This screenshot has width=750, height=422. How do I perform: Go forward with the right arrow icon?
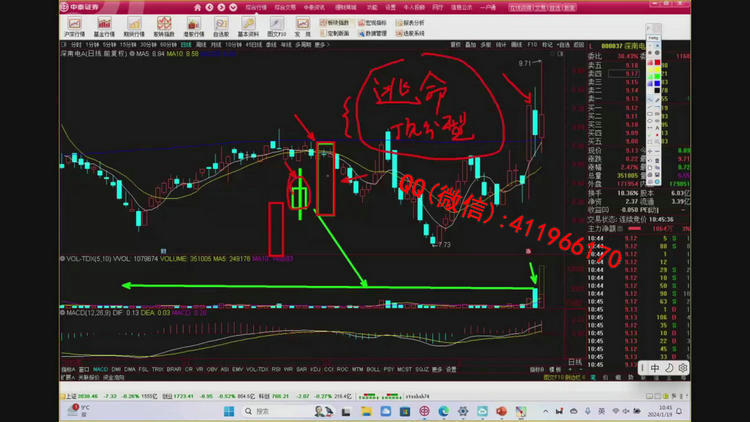pyautogui.click(x=221, y=7)
